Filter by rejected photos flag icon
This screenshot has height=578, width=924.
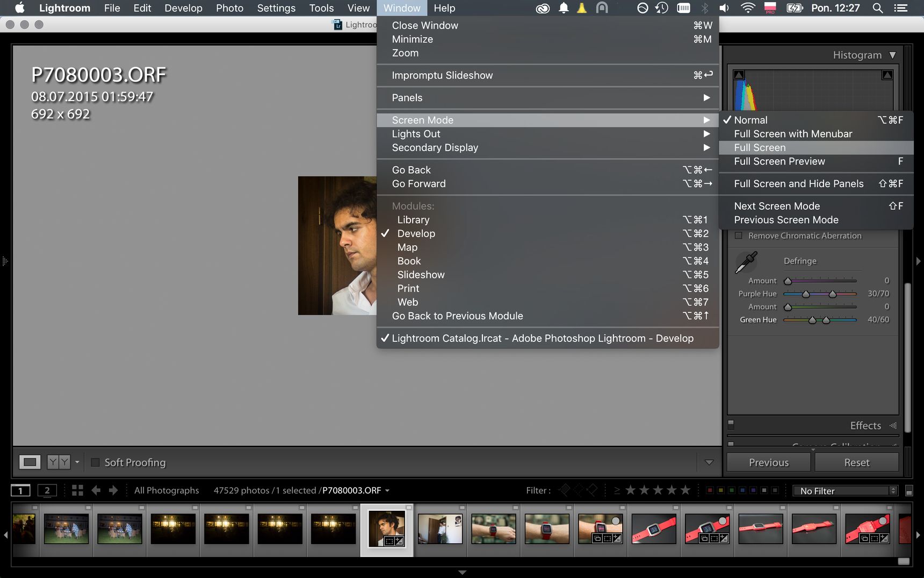click(591, 490)
